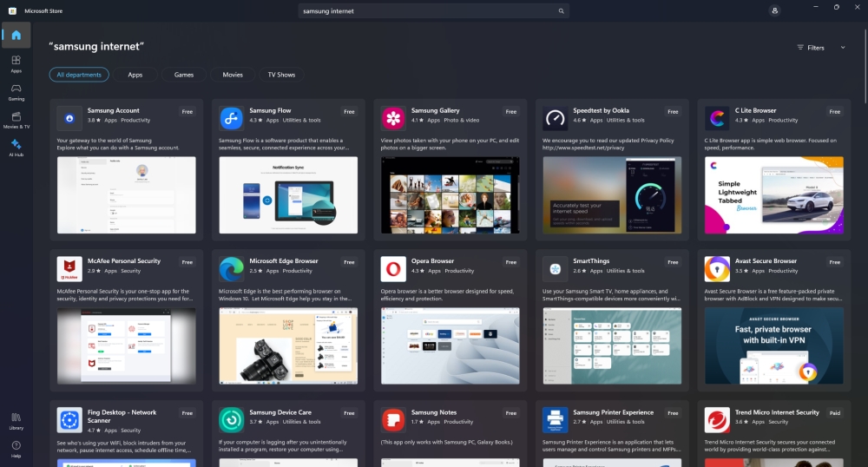Select the All departments filter
Screen dimensions: 868x467
(79, 75)
